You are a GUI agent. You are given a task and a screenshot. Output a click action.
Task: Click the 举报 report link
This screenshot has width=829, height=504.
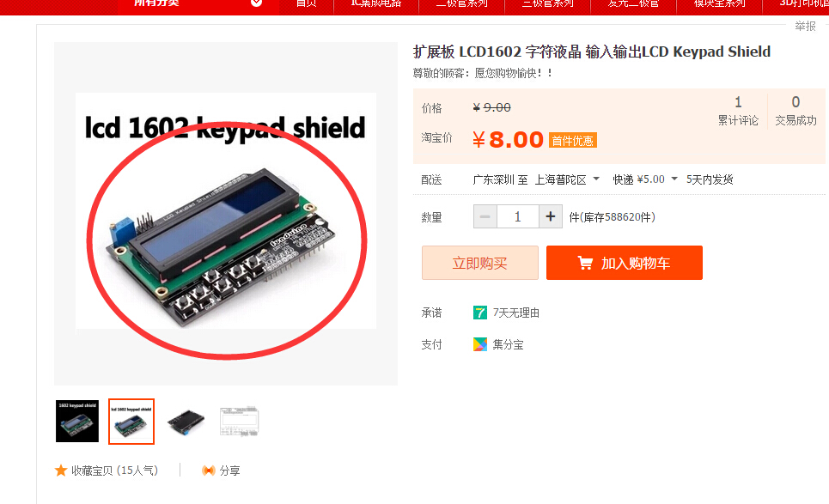click(805, 26)
